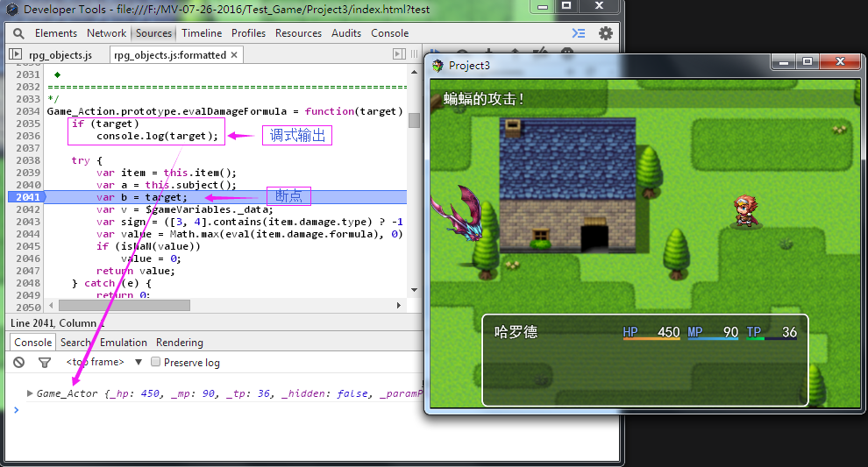The width and height of the screenshot is (868, 467).
Task: Toggle breakpoint on line 2041
Action: [x=26, y=197]
